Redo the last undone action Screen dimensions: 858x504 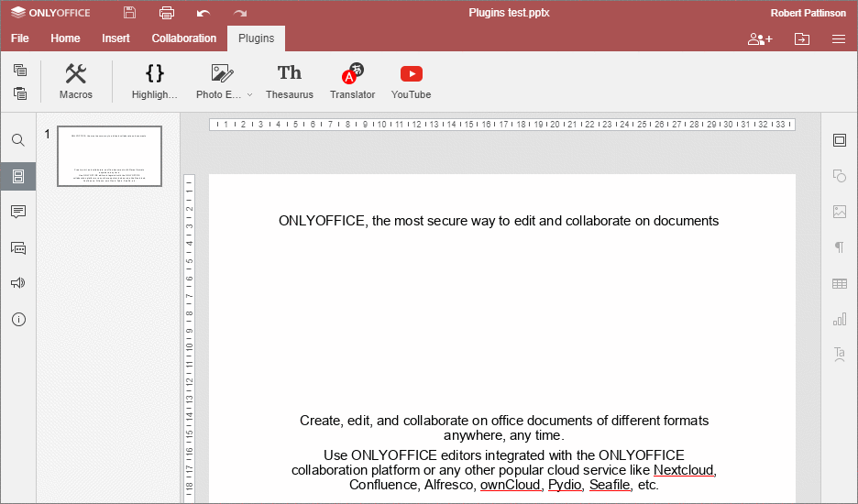tap(240, 13)
